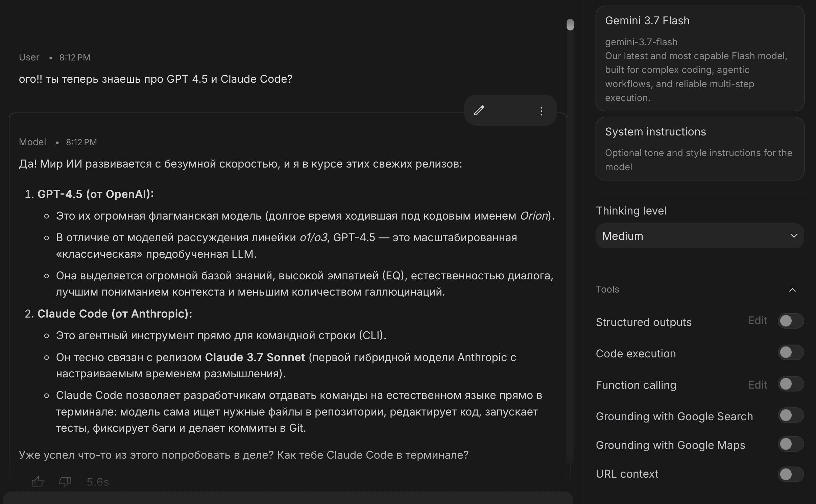
Task: Switch on URL context
Action: tap(791, 474)
